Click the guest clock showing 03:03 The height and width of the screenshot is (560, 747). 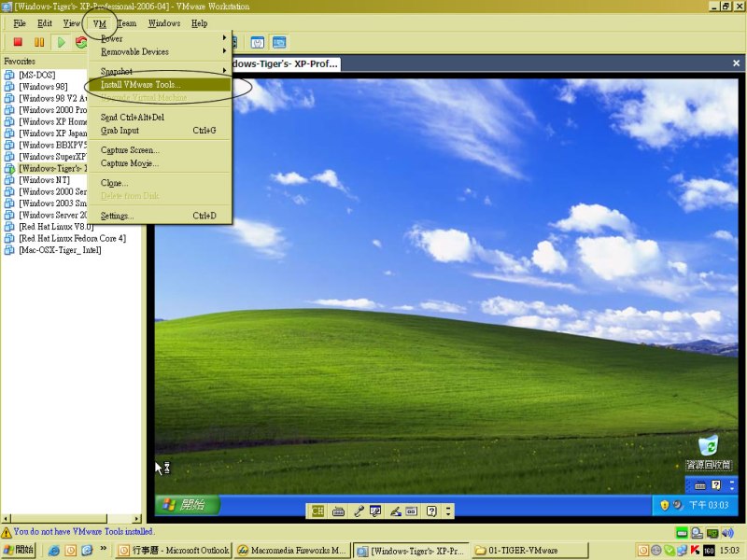(x=709, y=505)
